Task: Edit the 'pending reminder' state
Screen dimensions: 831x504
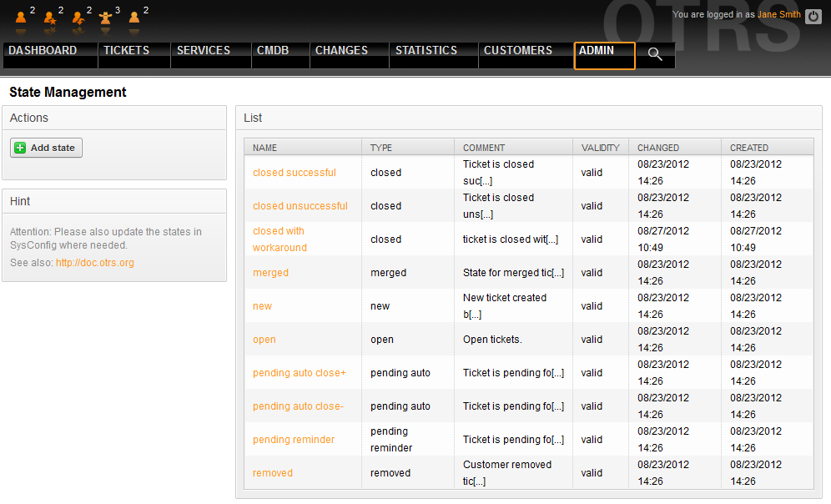Action: (x=294, y=440)
